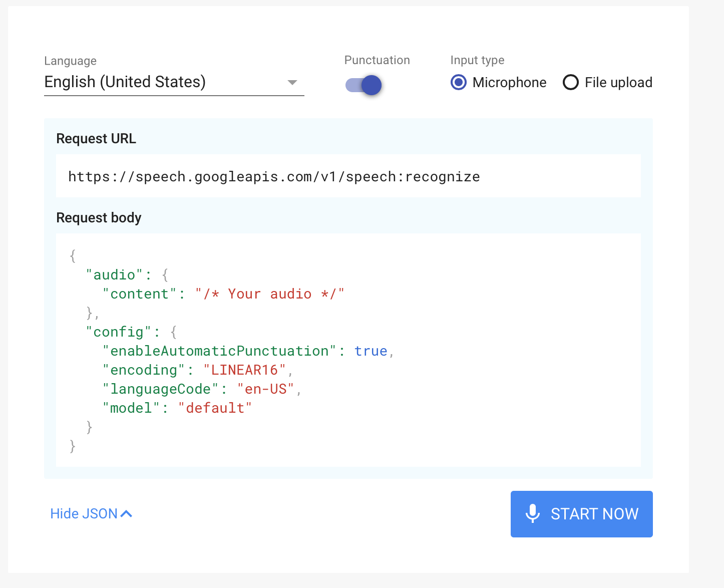Click the "/* Your audio */" content value
Viewport: 724px width, 588px height.
(x=270, y=294)
